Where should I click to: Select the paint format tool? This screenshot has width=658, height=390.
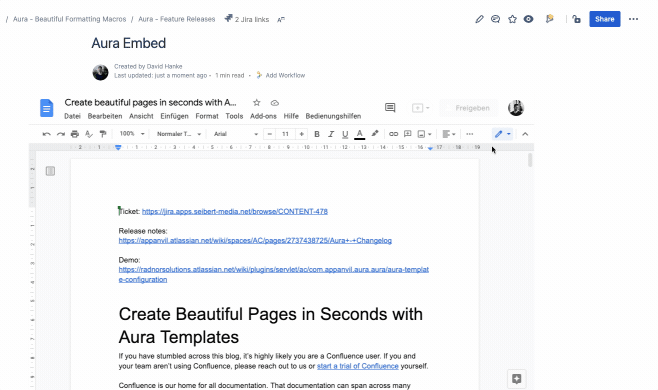pos(103,134)
